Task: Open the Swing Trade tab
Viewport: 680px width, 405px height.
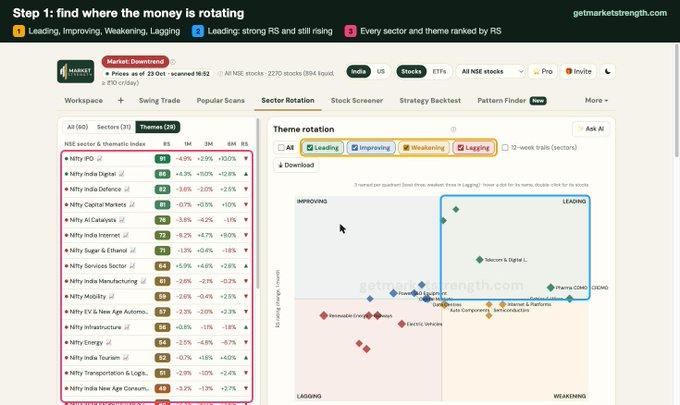Action: (x=159, y=100)
